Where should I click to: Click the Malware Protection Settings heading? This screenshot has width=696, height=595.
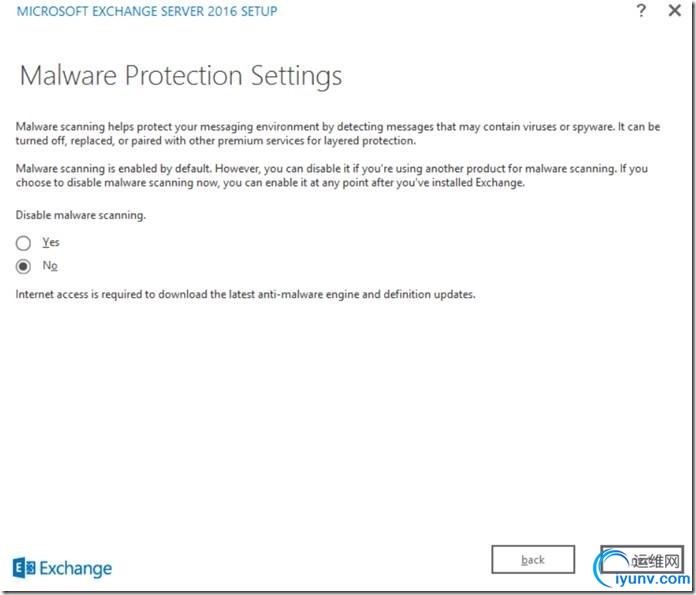point(181,75)
